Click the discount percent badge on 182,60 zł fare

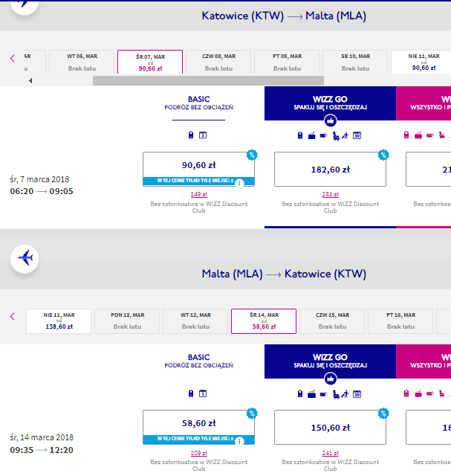pyautogui.click(x=383, y=155)
